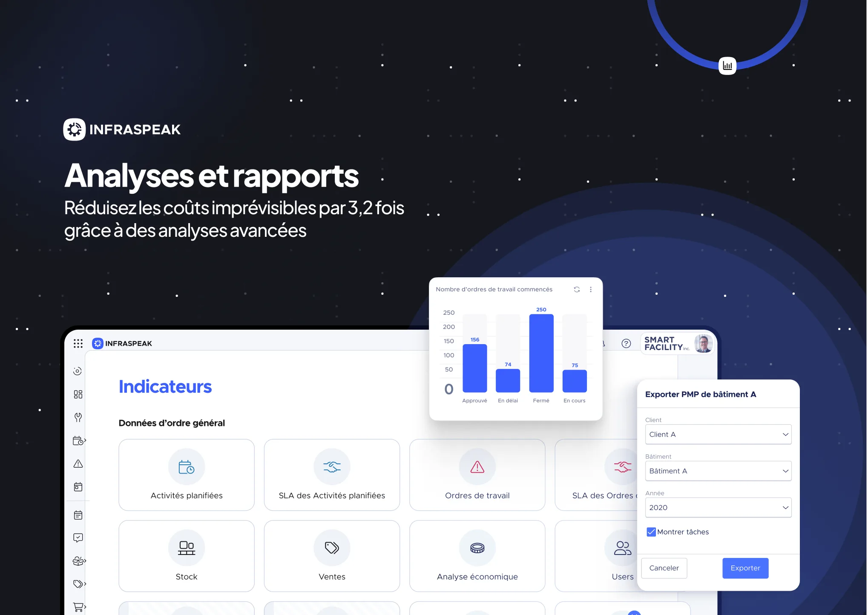Click the chart title Nombre d'ordres de travail commencés
Image resolution: width=868 pixels, height=615 pixels.
pos(494,289)
